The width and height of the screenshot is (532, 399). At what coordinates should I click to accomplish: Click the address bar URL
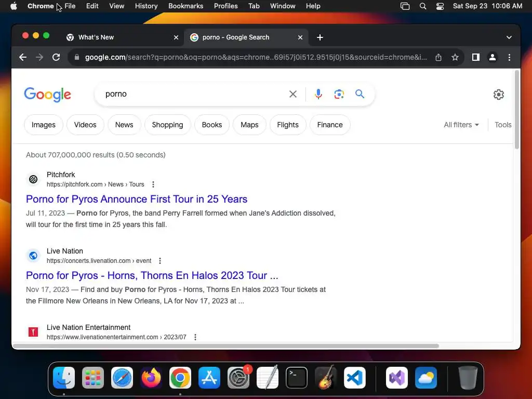pyautogui.click(x=256, y=57)
